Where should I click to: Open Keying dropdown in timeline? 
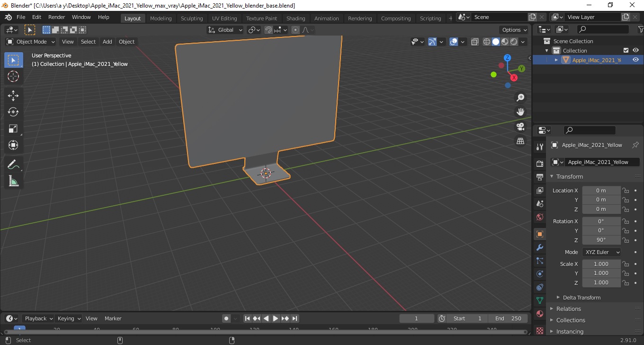[x=69, y=318]
